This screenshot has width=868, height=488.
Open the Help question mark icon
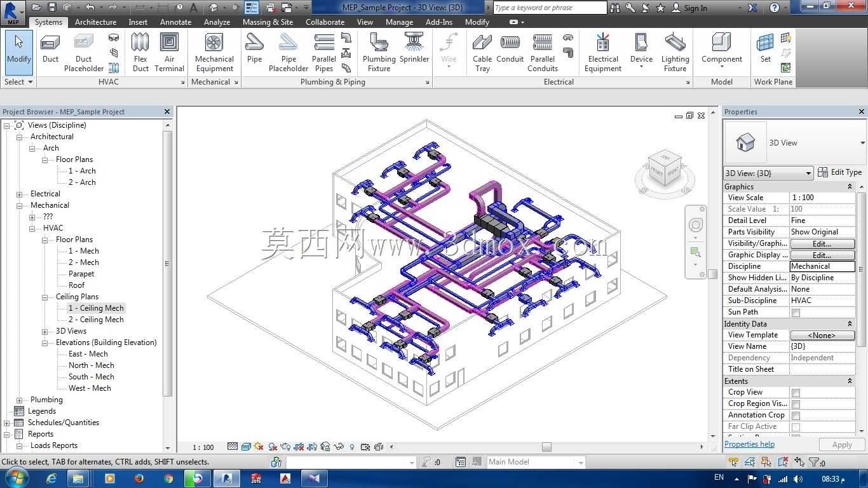(x=774, y=8)
